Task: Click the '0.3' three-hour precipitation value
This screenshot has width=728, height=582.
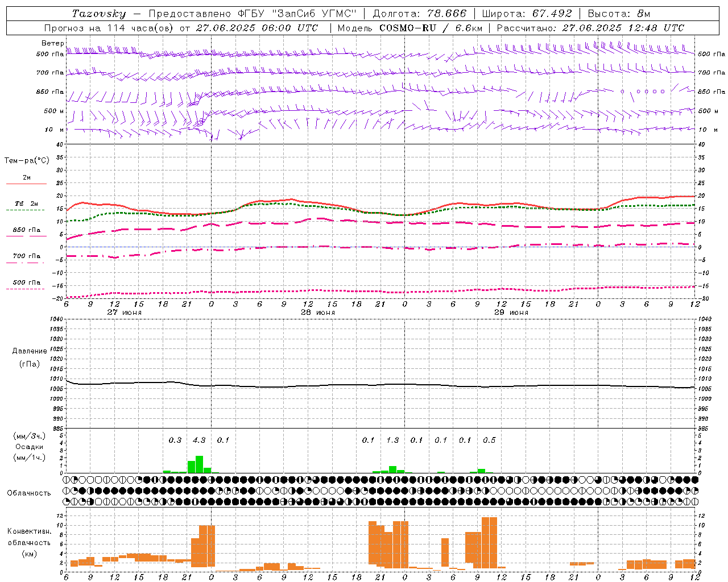Action: [175, 440]
